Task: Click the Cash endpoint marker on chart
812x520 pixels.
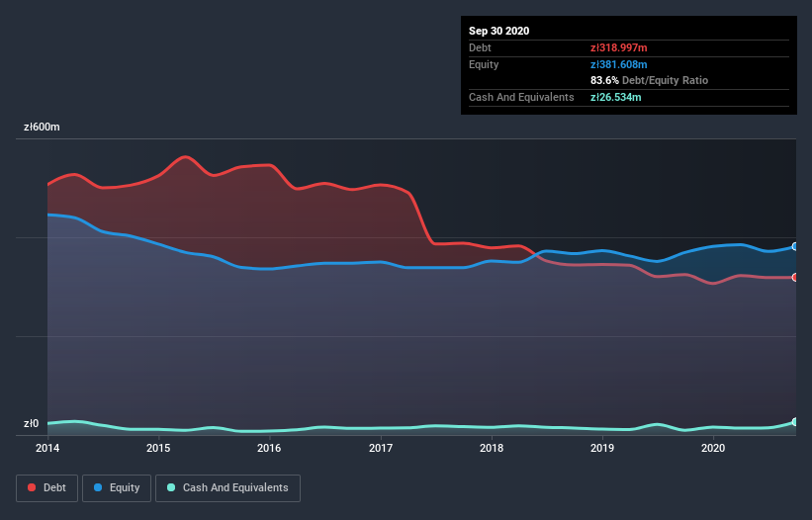Action: (x=795, y=422)
